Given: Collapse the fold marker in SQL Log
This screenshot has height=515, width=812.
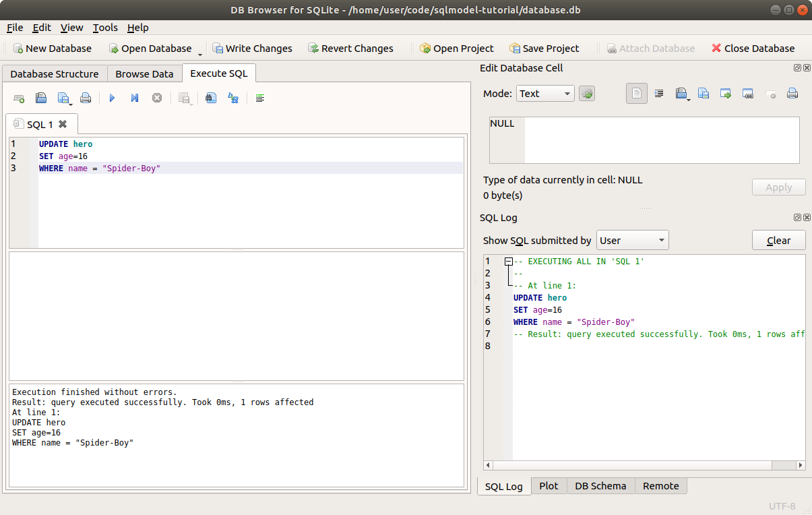Looking at the screenshot, I should click(509, 262).
